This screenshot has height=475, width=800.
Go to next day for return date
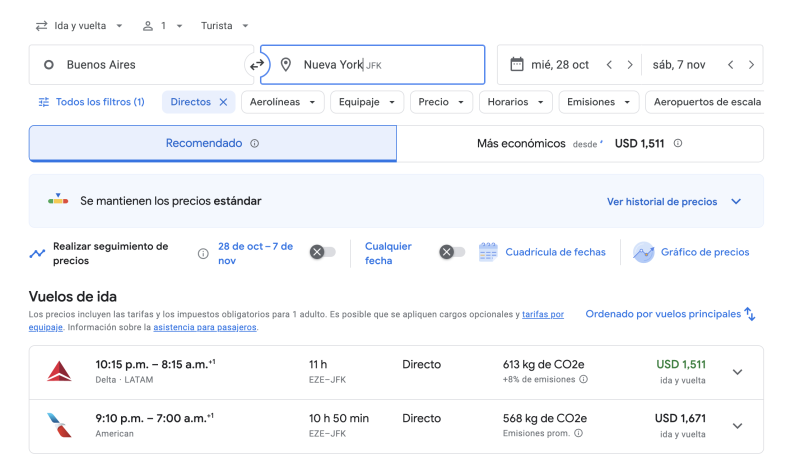pos(751,65)
